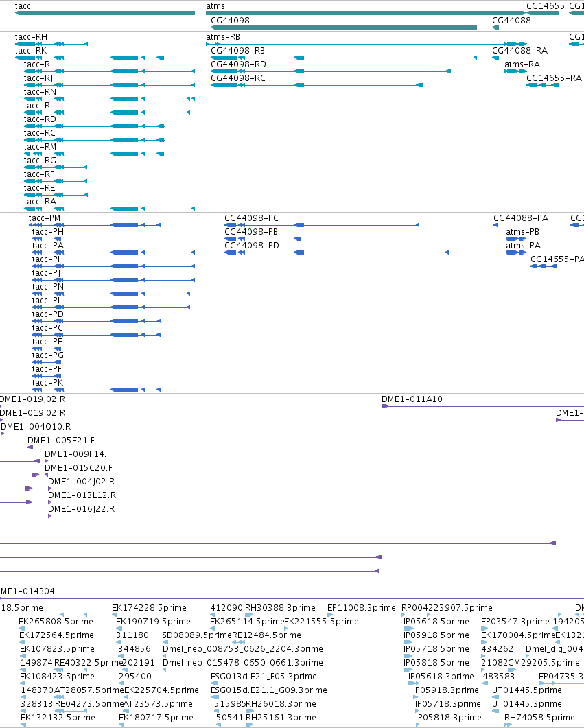The image size is (584, 728).
Task: Pick the tacc-RI transcript label
Action: (x=38, y=64)
